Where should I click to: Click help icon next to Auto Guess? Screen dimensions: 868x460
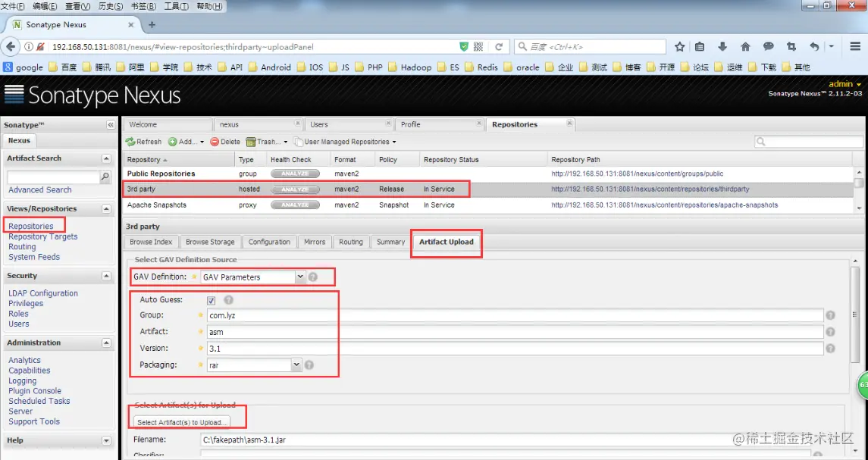[229, 300]
